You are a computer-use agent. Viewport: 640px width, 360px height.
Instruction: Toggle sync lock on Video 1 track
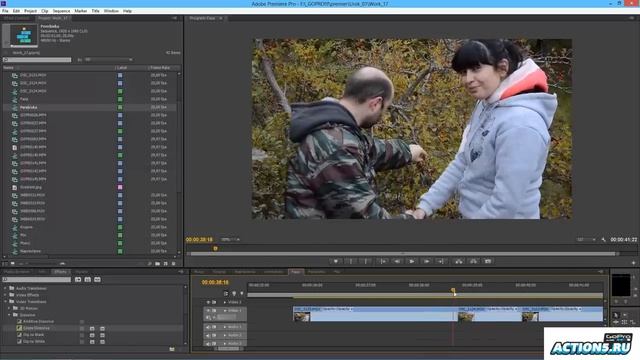[x=214, y=311]
